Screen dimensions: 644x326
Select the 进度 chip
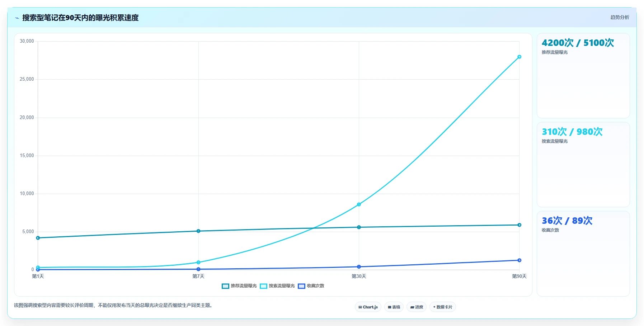click(417, 307)
